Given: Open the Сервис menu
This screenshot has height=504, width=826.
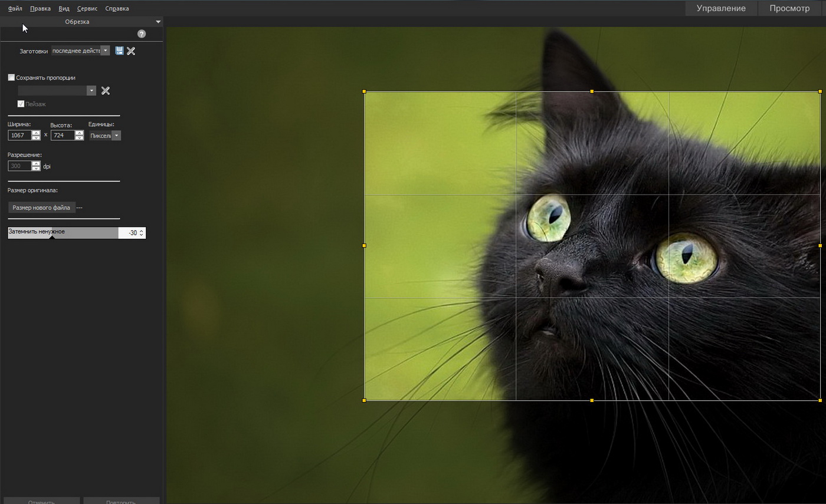Looking at the screenshot, I should 87,8.
